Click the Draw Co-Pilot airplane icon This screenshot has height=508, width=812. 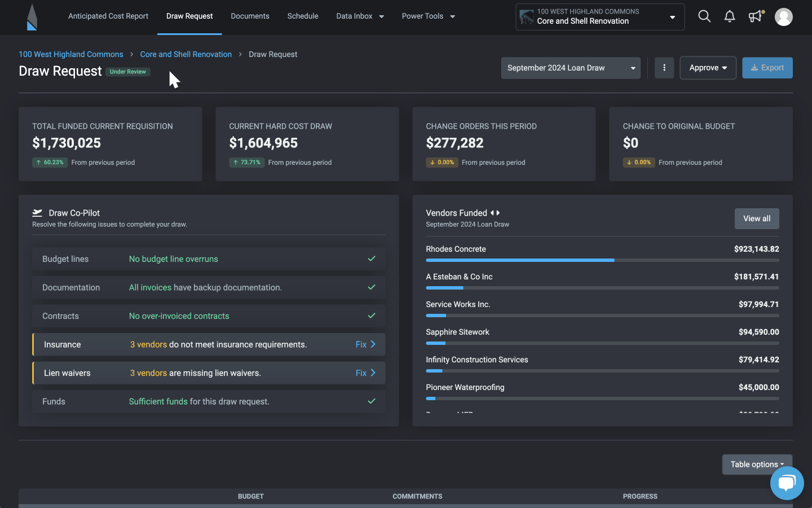pyautogui.click(x=37, y=213)
